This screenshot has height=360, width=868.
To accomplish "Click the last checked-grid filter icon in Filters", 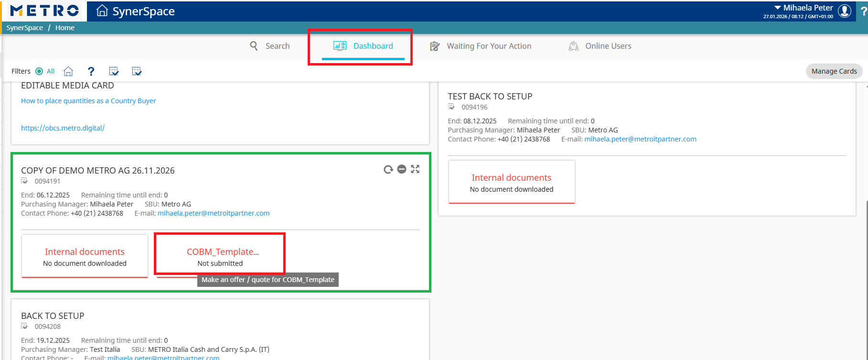I will point(137,71).
